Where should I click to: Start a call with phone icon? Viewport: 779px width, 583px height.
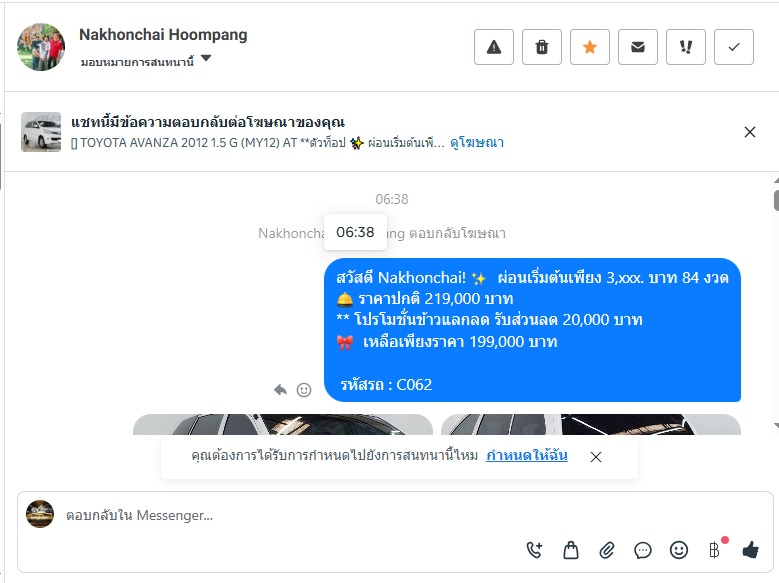pos(534,550)
